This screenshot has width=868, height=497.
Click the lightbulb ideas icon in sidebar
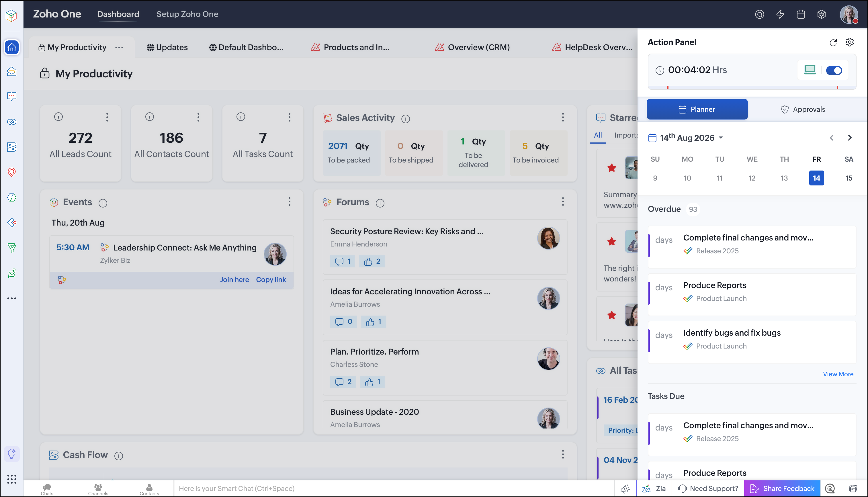coord(12,454)
